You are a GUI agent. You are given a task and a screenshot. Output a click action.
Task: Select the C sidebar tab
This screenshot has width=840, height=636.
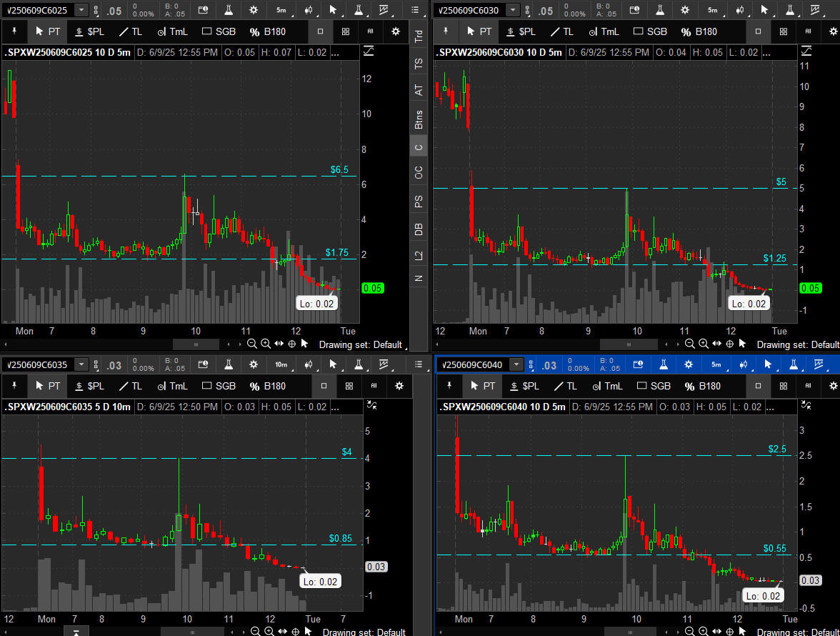(419, 146)
